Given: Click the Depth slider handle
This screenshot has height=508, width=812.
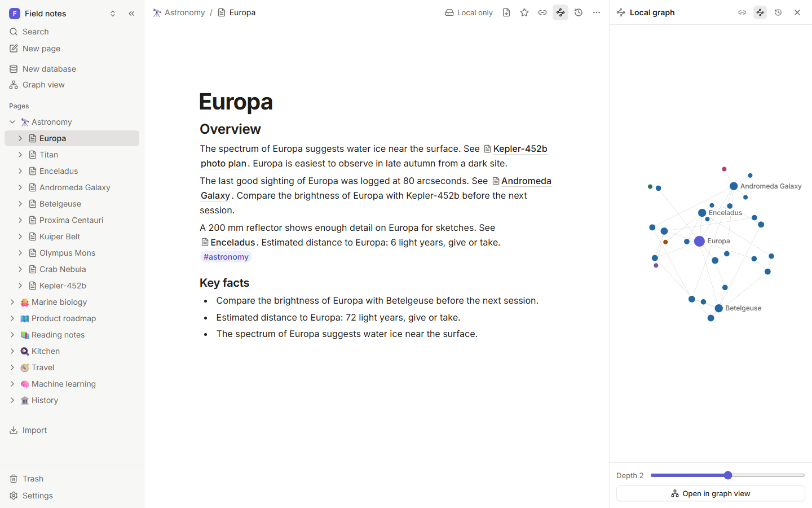Looking at the screenshot, I should coord(728,475).
